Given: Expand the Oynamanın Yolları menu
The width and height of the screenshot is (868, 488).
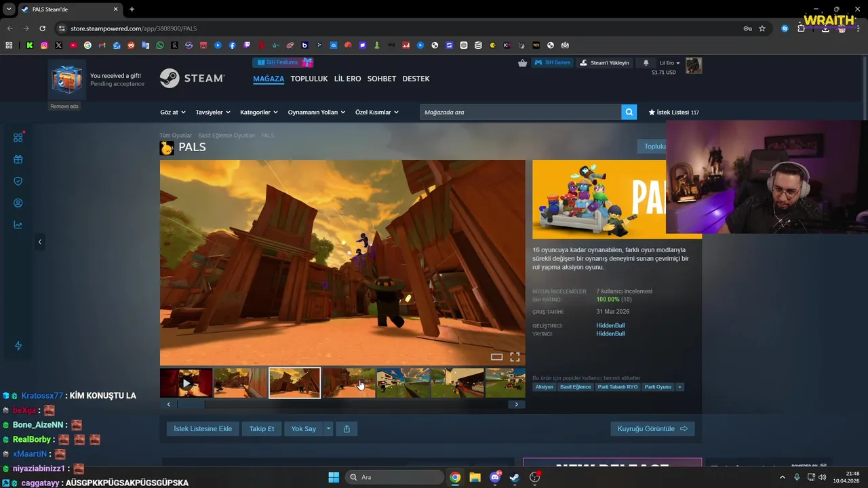Looking at the screenshot, I should tap(317, 112).
